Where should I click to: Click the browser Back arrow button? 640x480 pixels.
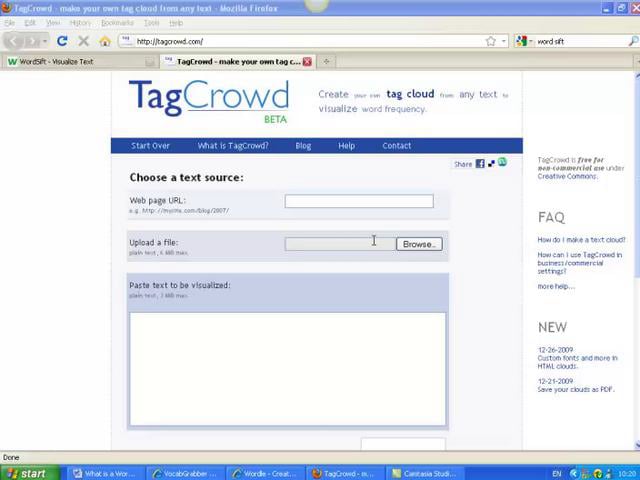coord(13,41)
